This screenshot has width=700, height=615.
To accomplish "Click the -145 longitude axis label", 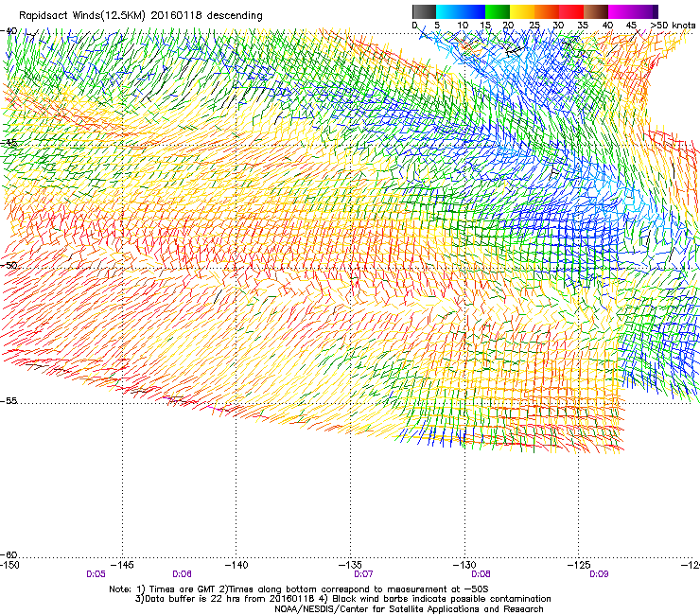I will (x=122, y=565).
